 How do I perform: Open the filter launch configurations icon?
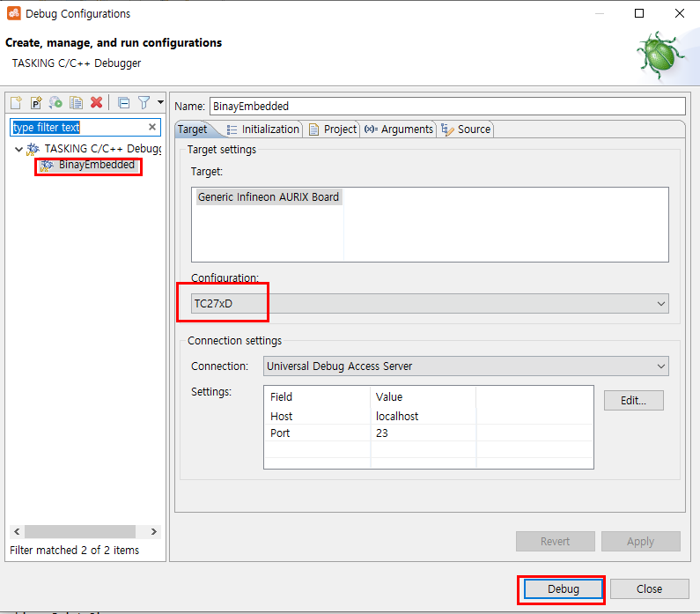point(144,103)
